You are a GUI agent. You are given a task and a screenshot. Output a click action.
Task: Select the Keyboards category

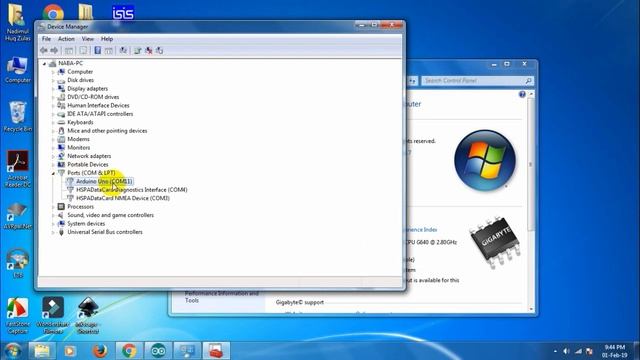click(80, 122)
